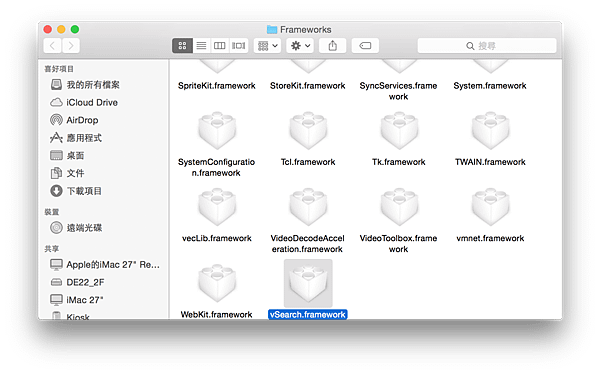
Task: Switch to column view
Action: point(220,46)
